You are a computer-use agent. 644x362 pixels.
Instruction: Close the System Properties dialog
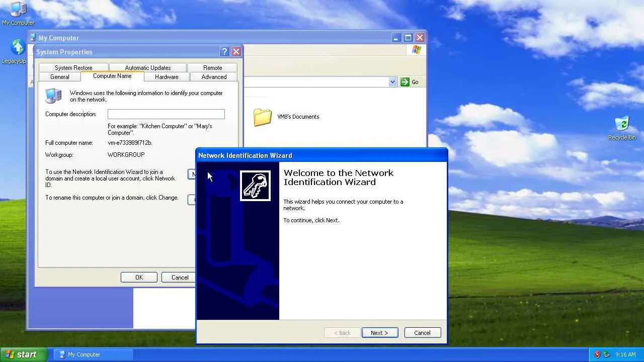click(236, 52)
